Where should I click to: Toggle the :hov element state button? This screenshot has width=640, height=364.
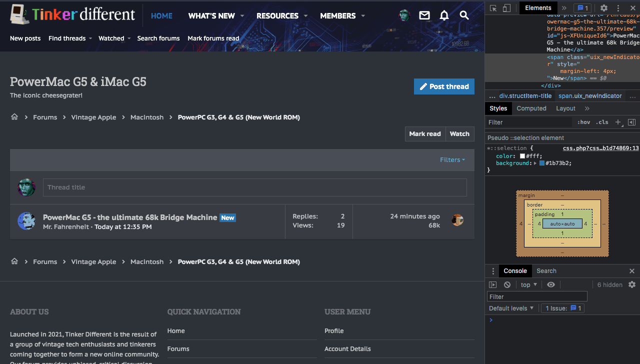click(583, 122)
